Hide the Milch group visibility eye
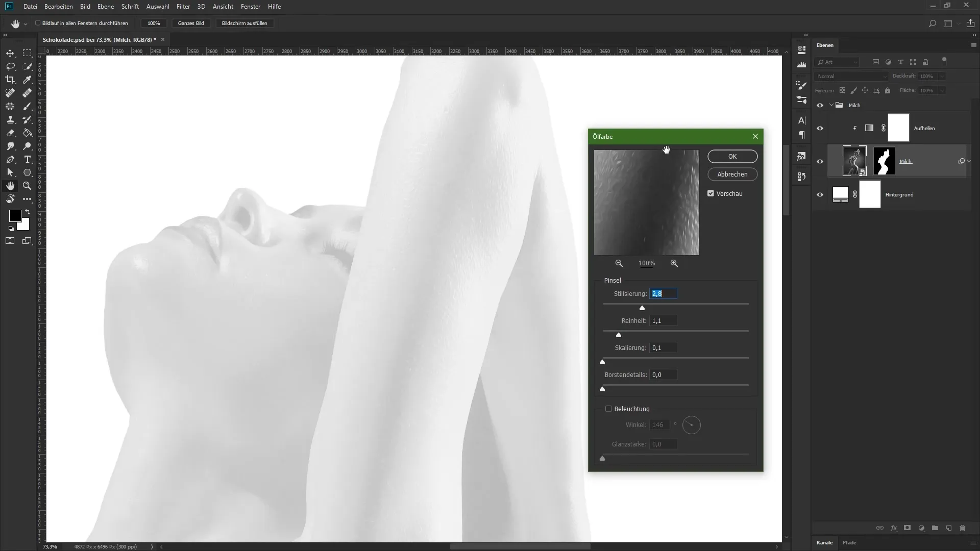The image size is (980, 551). coord(820,106)
